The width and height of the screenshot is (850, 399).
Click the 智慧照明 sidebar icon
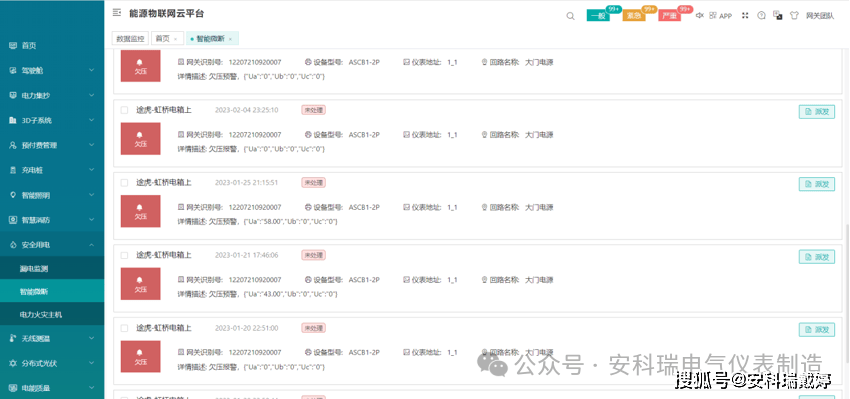tap(13, 195)
